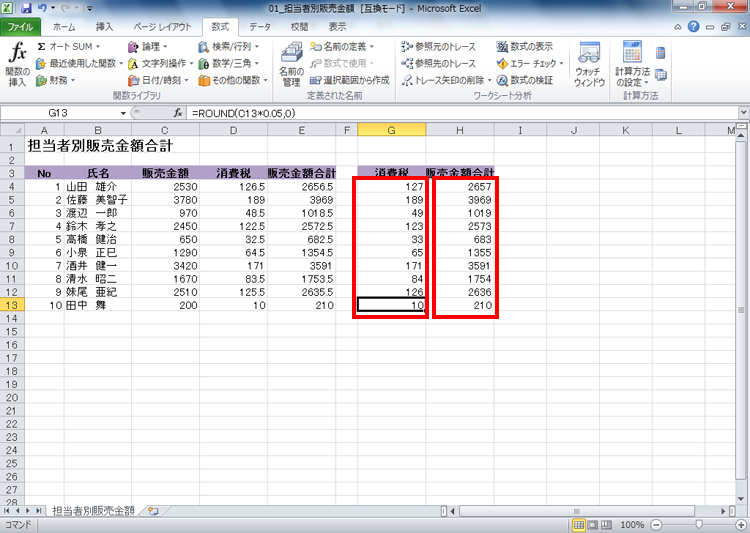The height and width of the screenshot is (533, 750).
Task: Open Name Manager (名前の管理)
Action: tap(291, 64)
